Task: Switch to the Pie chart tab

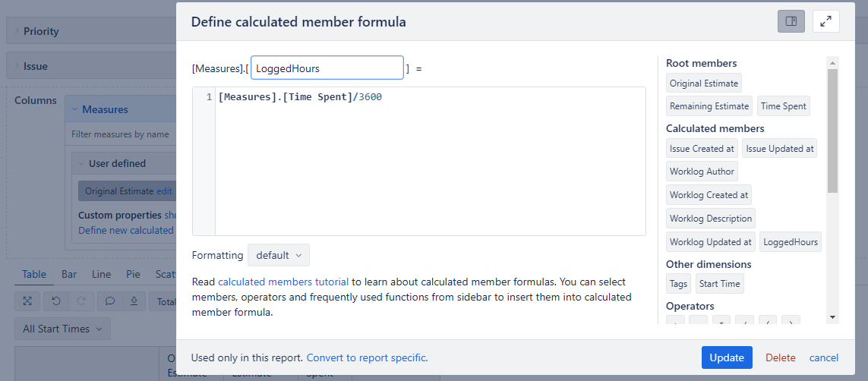Action: tap(133, 274)
